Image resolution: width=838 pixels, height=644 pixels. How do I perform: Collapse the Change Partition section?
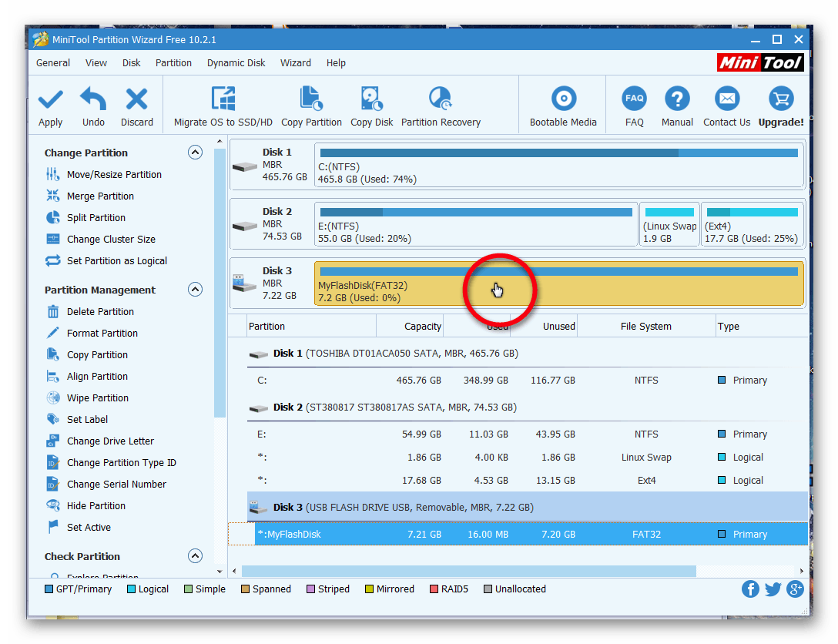tap(196, 153)
